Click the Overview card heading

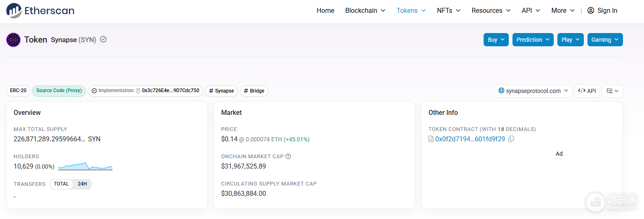27,113
